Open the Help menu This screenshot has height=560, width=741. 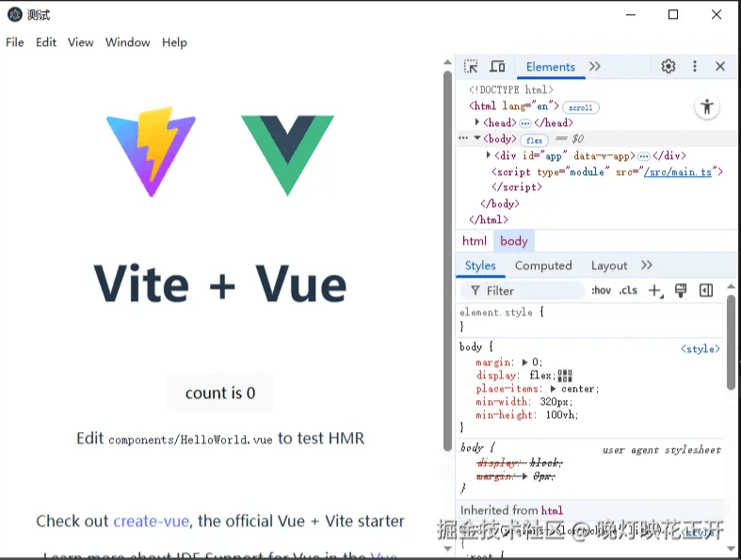point(174,42)
